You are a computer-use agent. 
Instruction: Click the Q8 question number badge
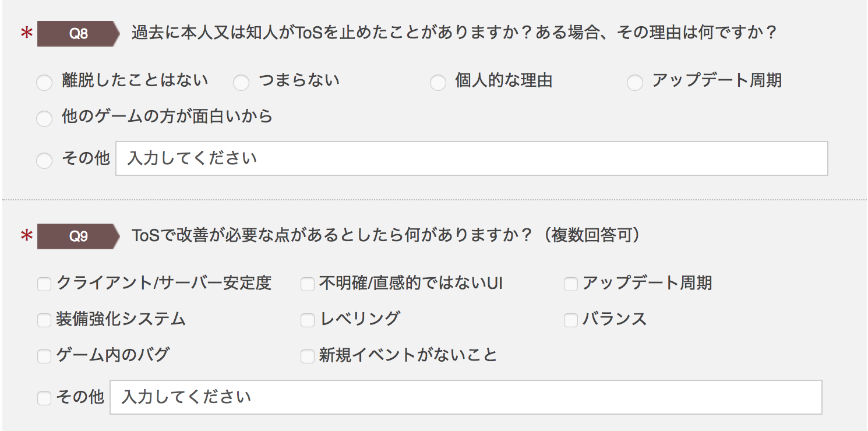[78, 34]
